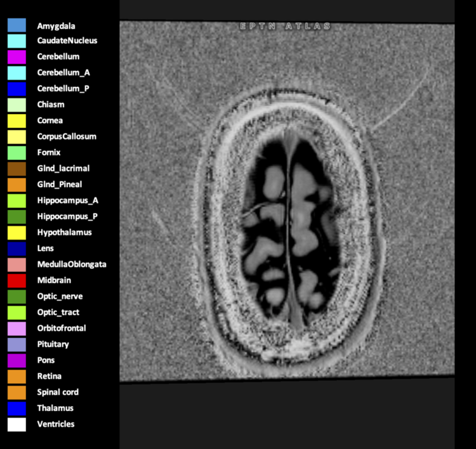
Task: Click the Midbrain red swatch
Action: point(17,280)
